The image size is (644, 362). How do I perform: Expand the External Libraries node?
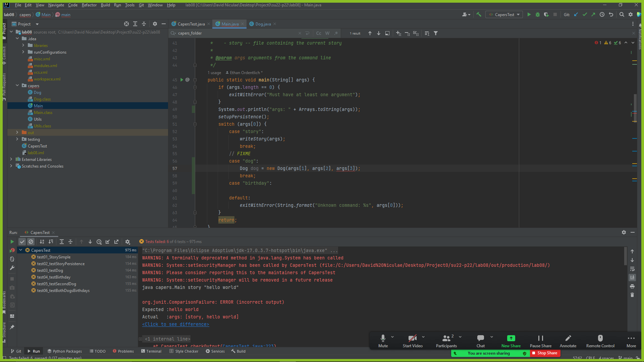pyautogui.click(x=11, y=159)
